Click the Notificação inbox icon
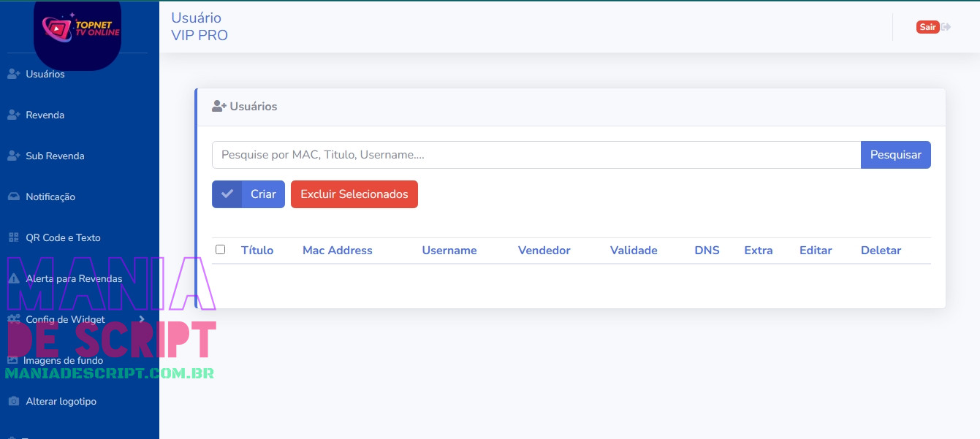980x439 pixels. point(13,196)
